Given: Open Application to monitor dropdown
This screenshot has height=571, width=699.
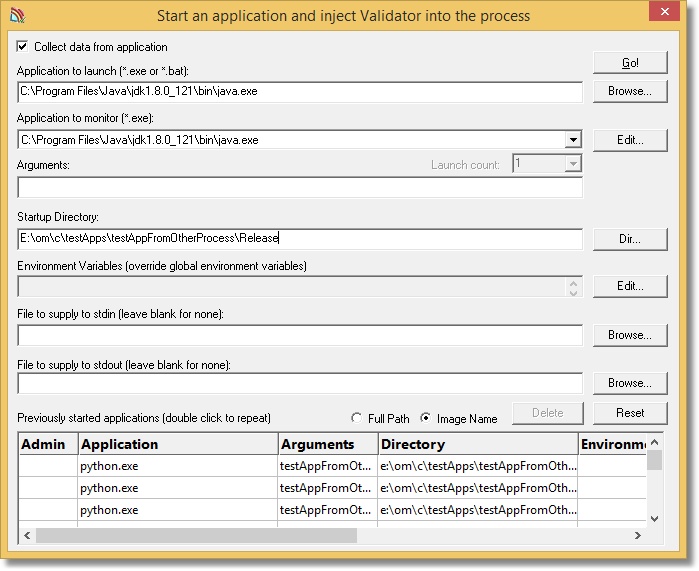Looking at the screenshot, I should click(573, 140).
